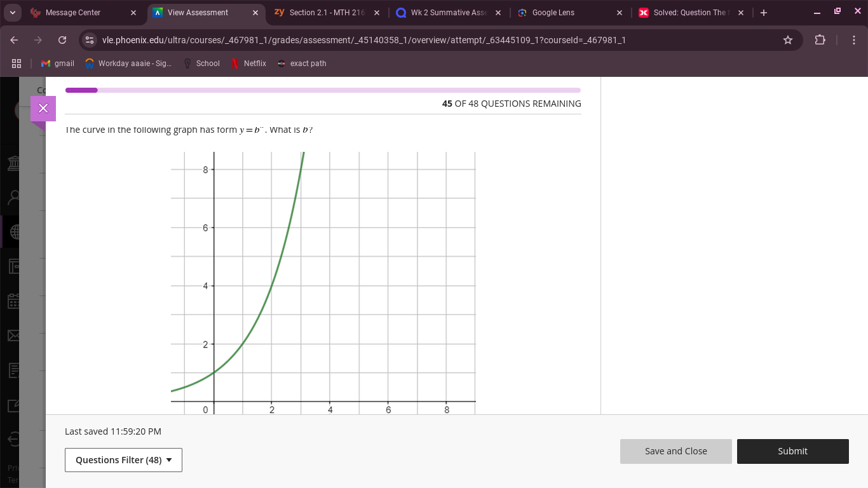Bookmark this page with star icon

click(788, 40)
